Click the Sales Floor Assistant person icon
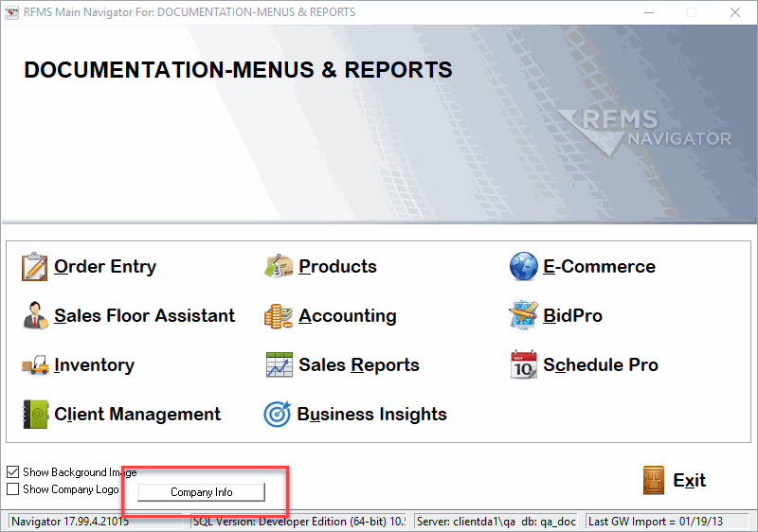758x532 pixels. [x=35, y=316]
